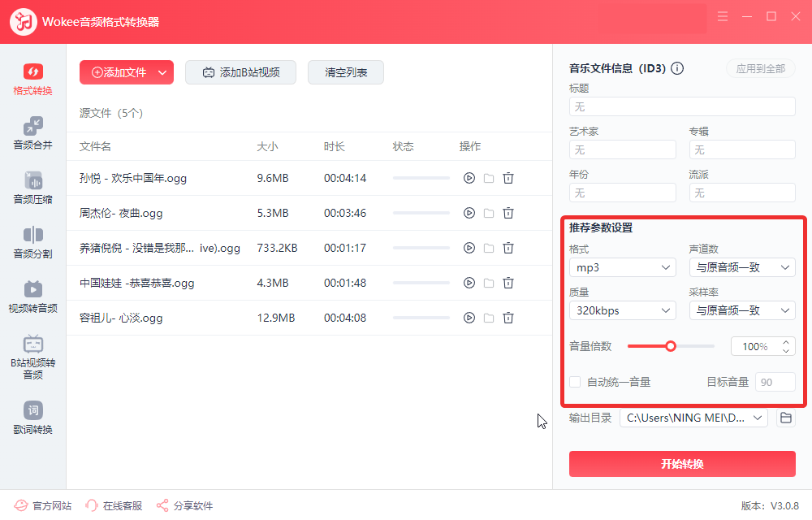Click the 大小 column header
This screenshot has width=812, height=520.
267,146
